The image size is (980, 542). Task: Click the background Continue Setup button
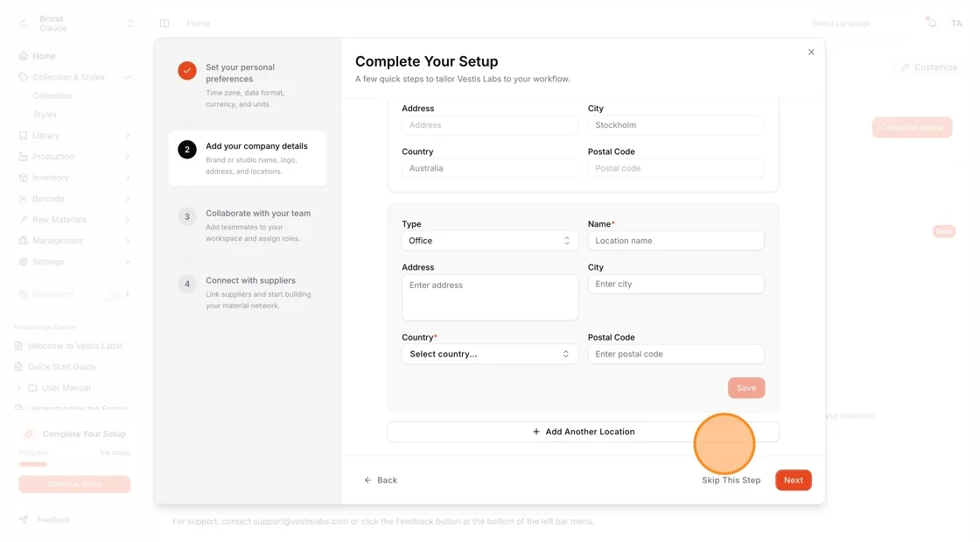click(x=912, y=128)
